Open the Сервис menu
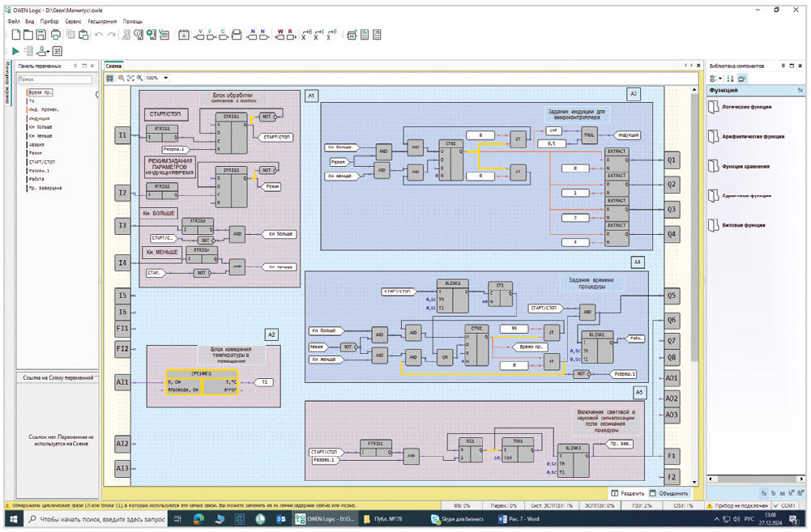811x532 pixels. pyautogui.click(x=73, y=22)
